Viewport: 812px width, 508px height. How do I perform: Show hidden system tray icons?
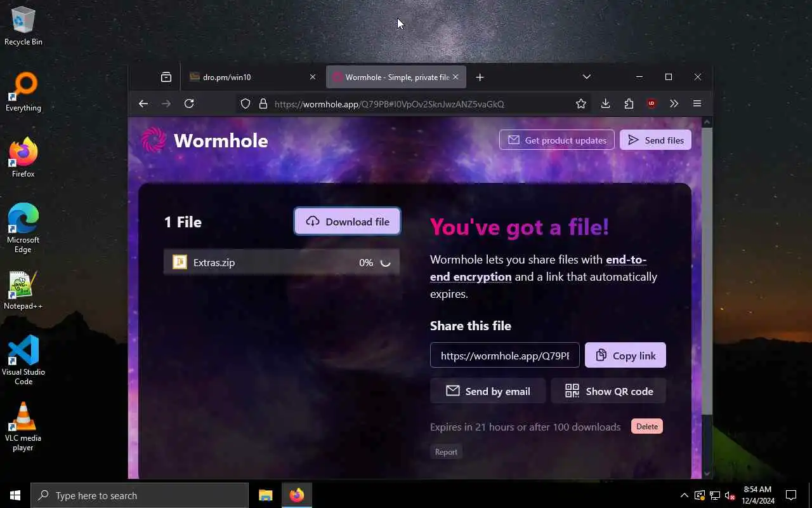click(684, 495)
